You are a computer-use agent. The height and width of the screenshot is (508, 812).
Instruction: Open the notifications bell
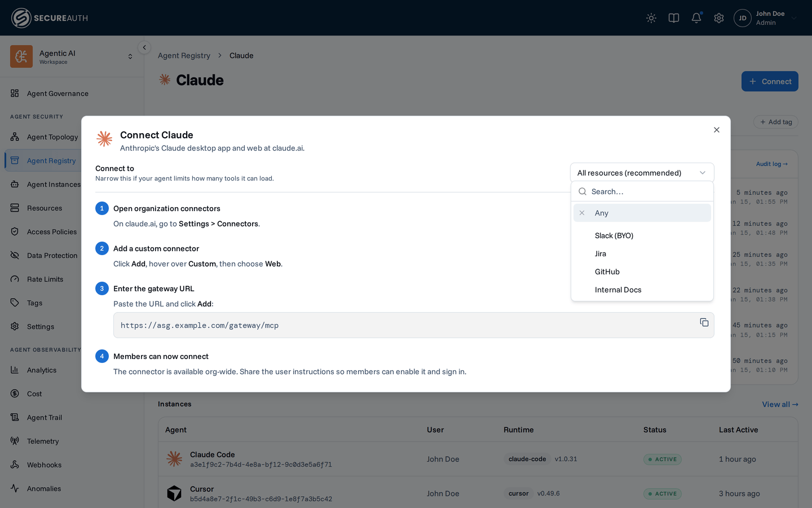point(696,18)
